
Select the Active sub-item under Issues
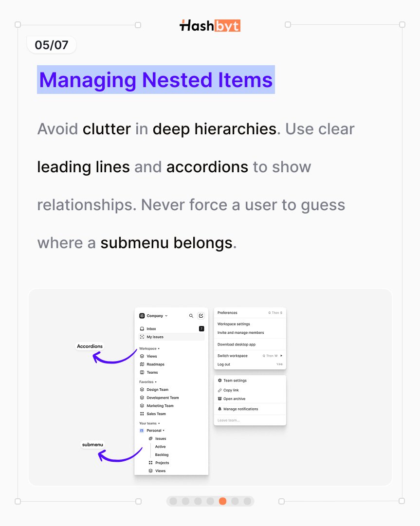pos(160,447)
